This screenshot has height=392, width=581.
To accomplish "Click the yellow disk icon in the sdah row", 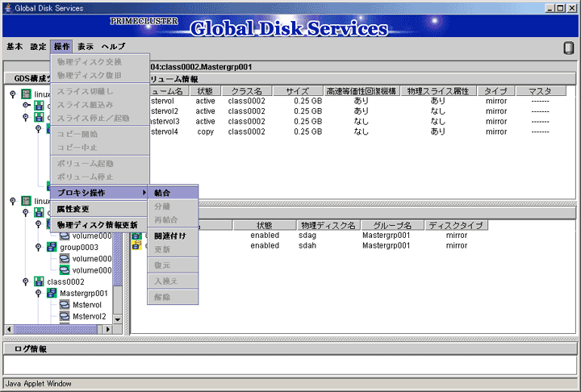I will (136, 245).
